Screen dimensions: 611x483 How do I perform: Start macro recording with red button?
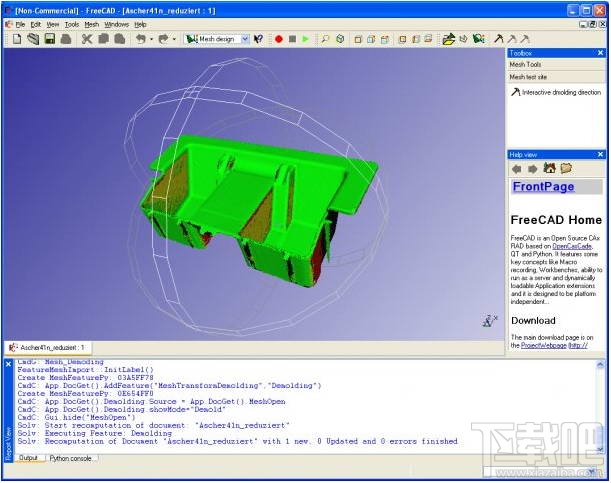(279, 39)
